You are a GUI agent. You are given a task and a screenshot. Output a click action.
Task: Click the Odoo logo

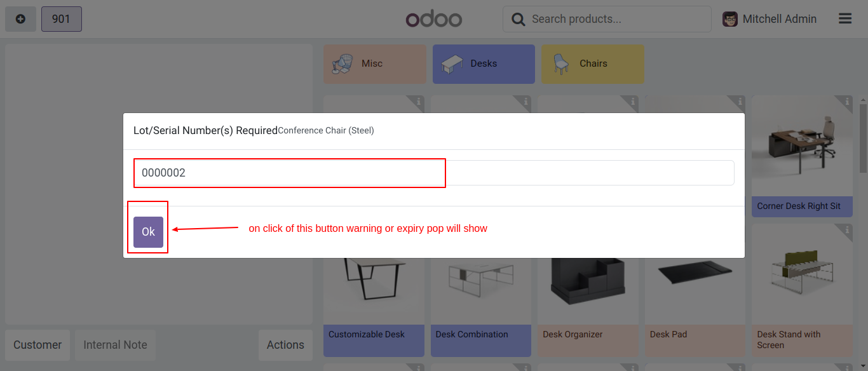pos(434,19)
